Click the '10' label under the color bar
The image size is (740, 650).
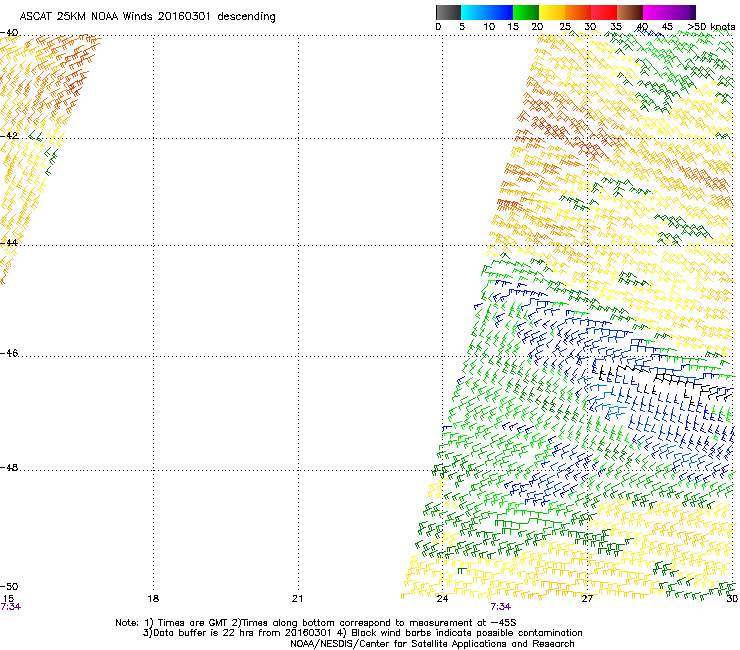(489, 27)
